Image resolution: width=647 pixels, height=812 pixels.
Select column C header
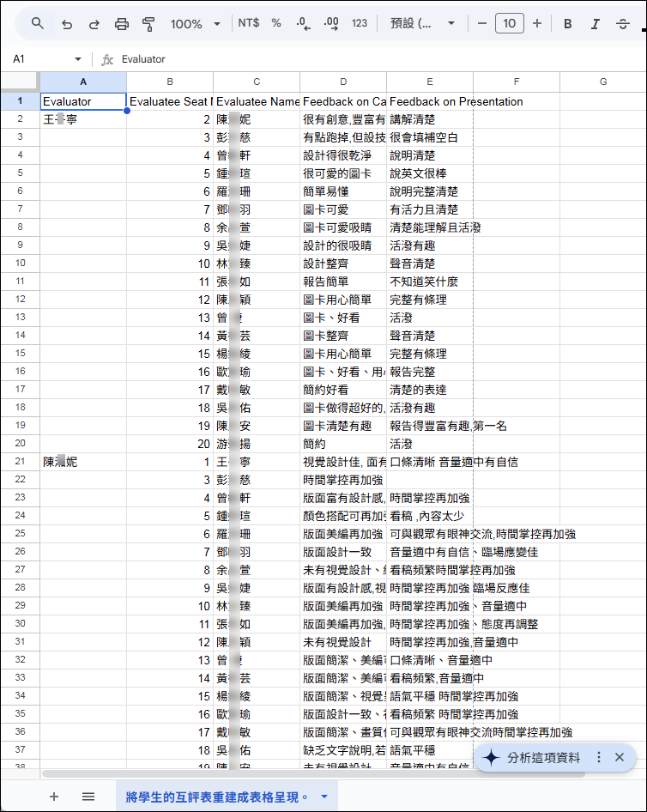click(257, 82)
